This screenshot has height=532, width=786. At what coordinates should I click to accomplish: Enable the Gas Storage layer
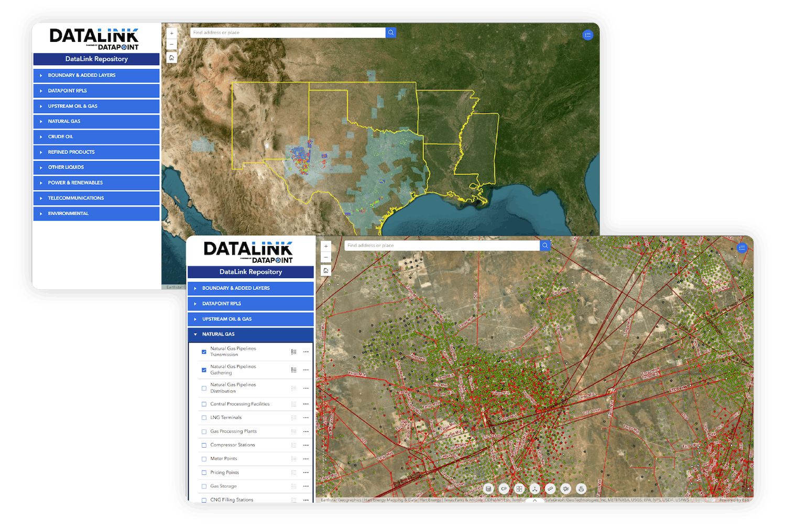204,486
